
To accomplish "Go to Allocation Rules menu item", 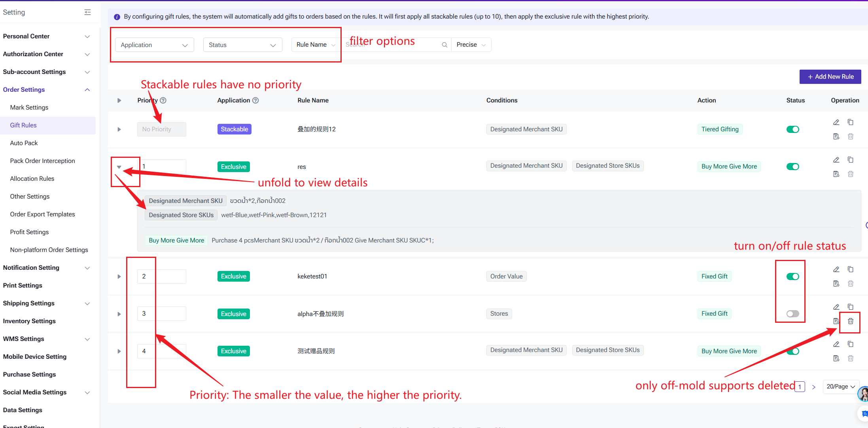I will [32, 178].
